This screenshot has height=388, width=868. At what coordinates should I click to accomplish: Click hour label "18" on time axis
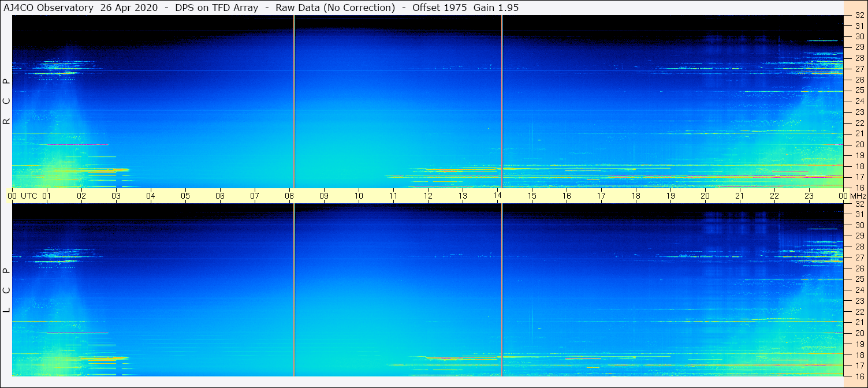click(x=636, y=196)
